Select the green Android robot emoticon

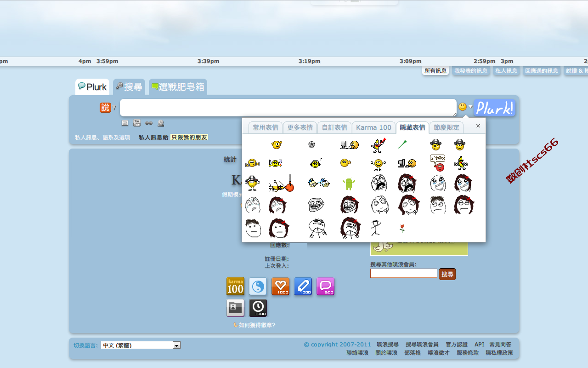pos(349,184)
